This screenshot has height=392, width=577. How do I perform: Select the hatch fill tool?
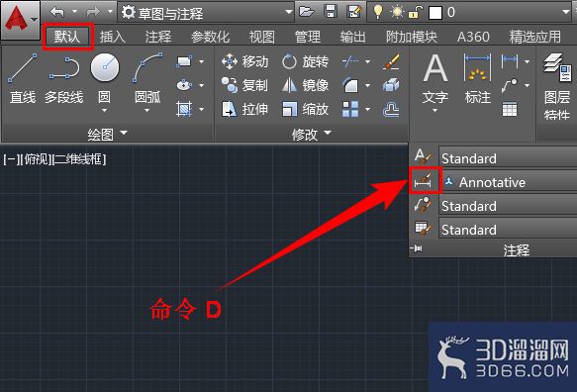184,109
